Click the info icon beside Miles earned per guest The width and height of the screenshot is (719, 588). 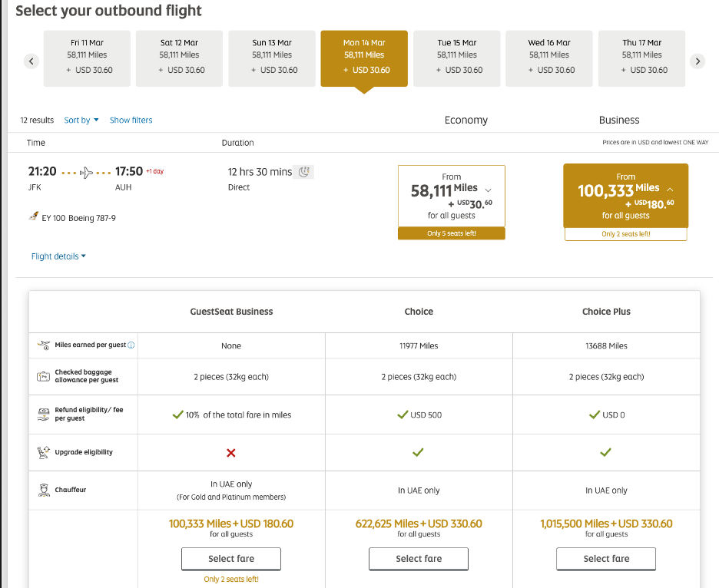tap(132, 345)
